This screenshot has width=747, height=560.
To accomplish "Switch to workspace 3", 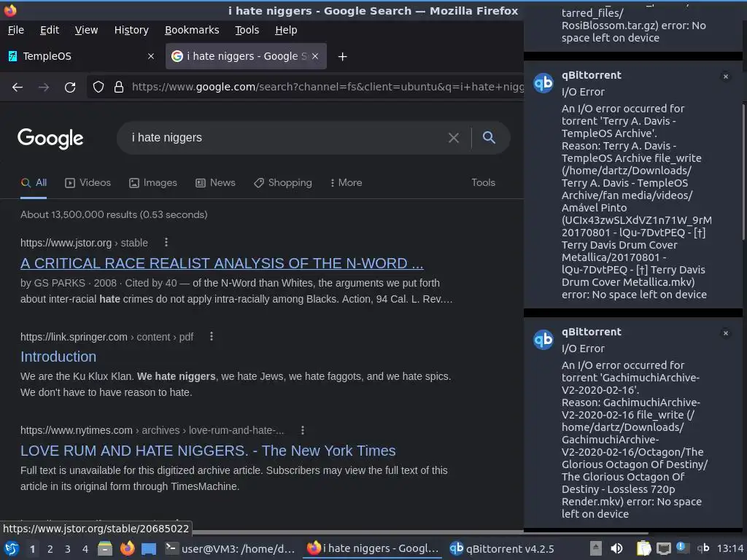I will pos(68,549).
